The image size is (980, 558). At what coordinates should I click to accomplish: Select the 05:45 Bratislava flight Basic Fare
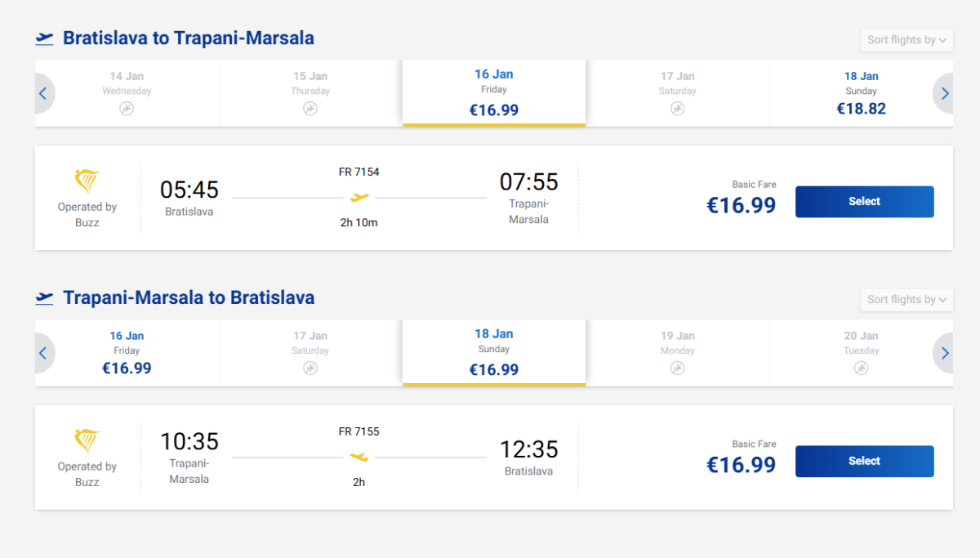click(x=864, y=202)
